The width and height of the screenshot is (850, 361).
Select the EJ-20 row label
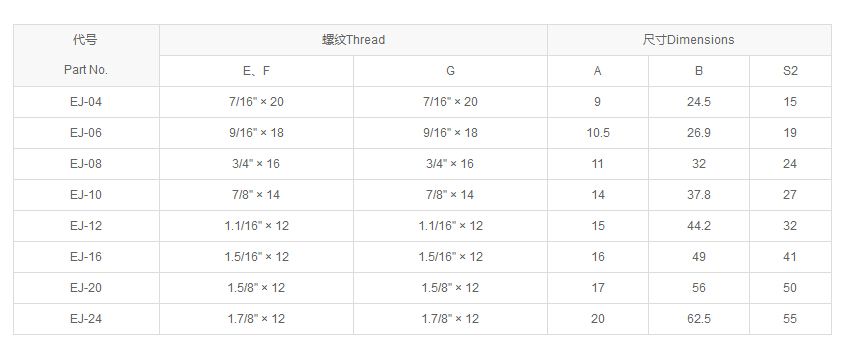click(86, 288)
